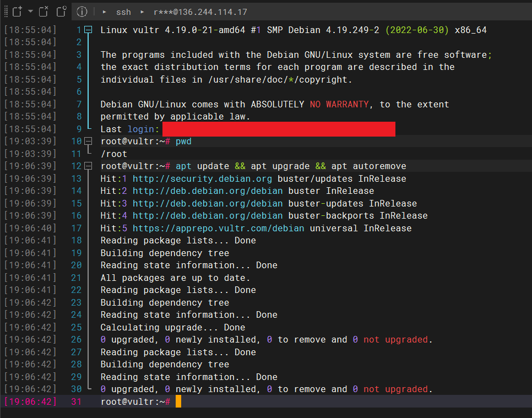The height and width of the screenshot is (418, 532).
Task: Open the dropdown arrow beside new tab
Action: pyautogui.click(x=30, y=11)
